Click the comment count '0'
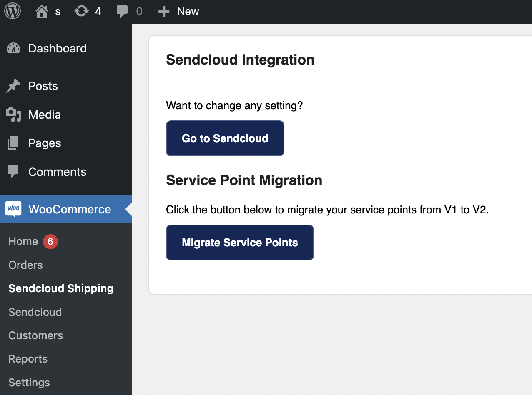The image size is (532, 395). [139, 11]
